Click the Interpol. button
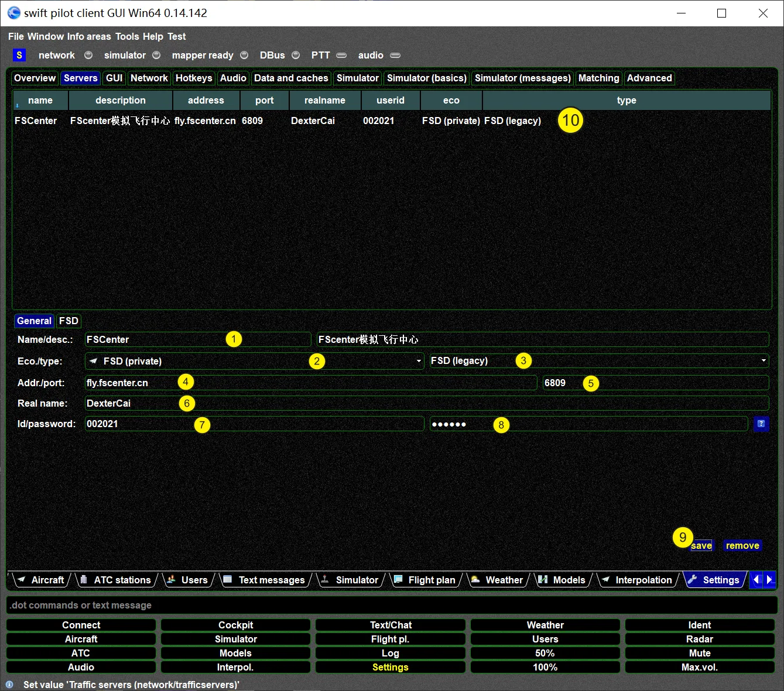This screenshot has height=691, width=784. (x=236, y=667)
